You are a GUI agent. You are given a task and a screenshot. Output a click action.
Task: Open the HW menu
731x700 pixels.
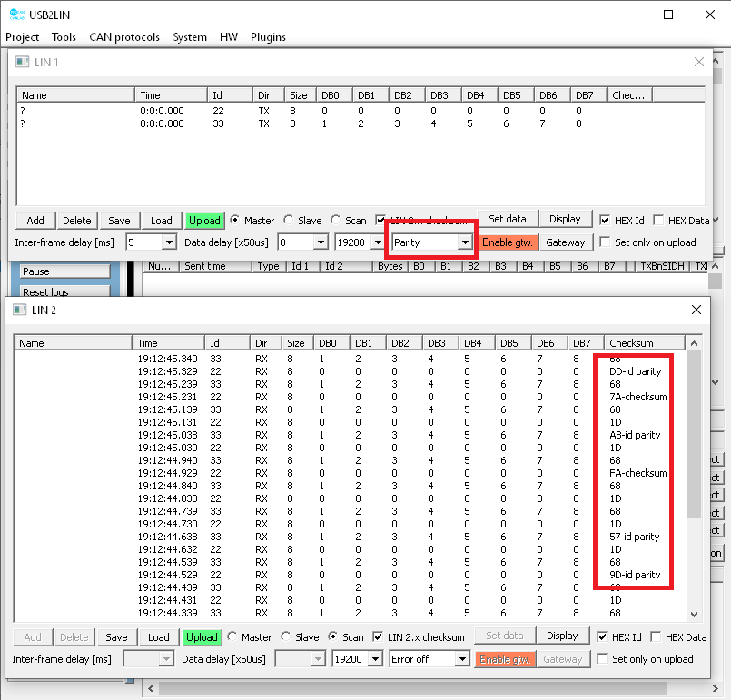[229, 37]
